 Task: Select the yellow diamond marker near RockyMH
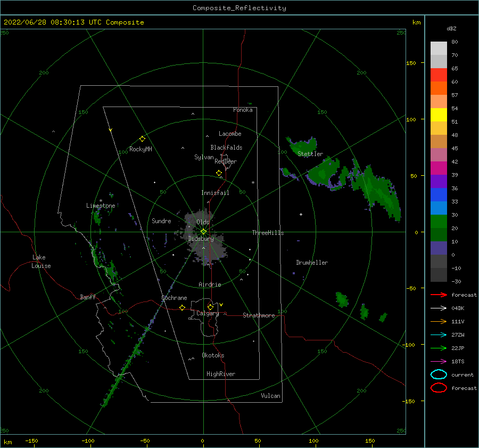pos(142,139)
